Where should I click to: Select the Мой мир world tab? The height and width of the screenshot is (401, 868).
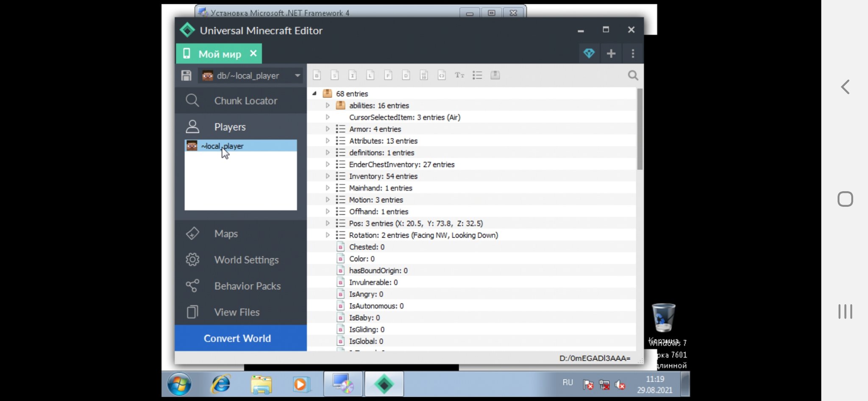point(219,54)
